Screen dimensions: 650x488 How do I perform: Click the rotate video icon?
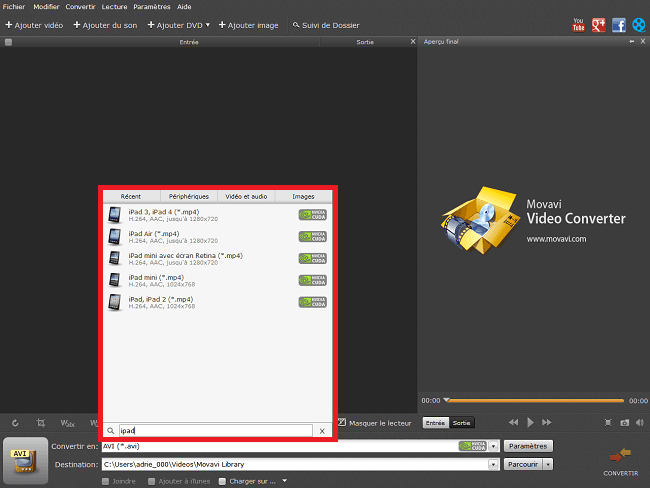click(x=15, y=423)
